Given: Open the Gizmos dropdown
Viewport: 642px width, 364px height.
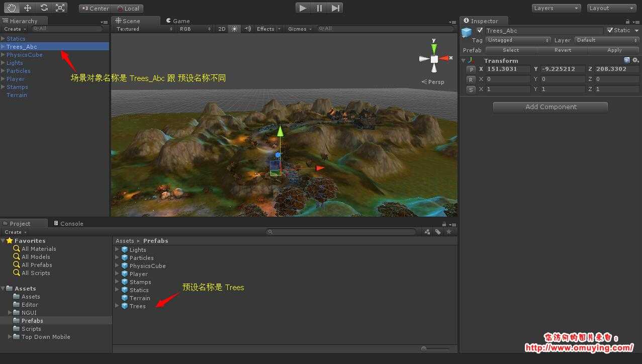Looking at the screenshot, I should 300,29.
